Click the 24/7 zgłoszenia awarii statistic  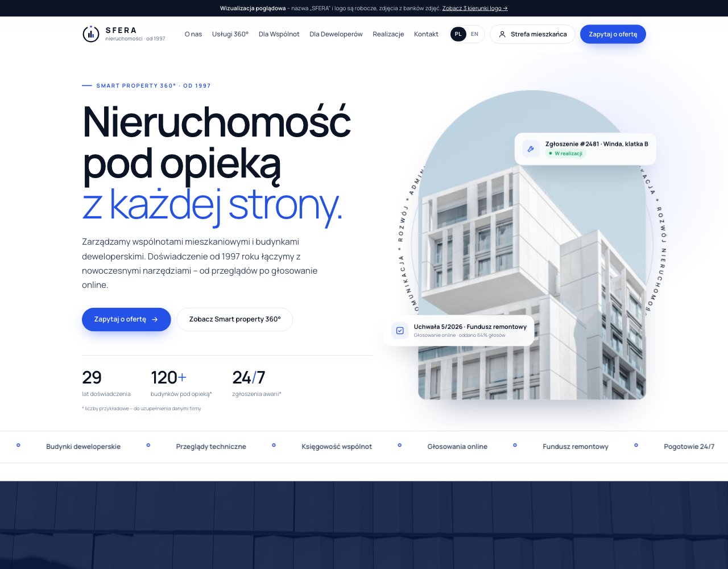[257, 383]
